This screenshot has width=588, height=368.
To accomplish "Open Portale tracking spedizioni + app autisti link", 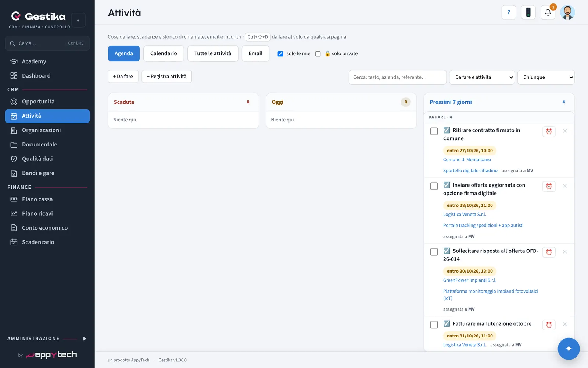I will tap(483, 226).
